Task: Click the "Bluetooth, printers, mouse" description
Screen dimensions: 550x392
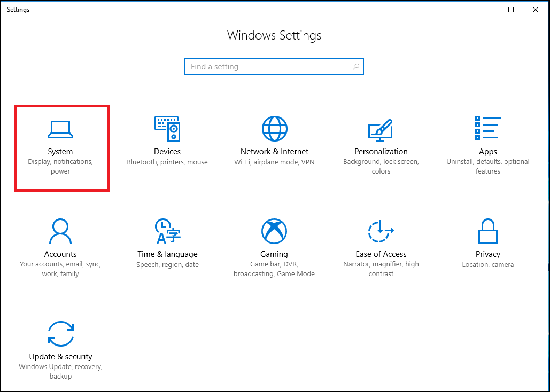Action: pyautogui.click(x=167, y=162)
